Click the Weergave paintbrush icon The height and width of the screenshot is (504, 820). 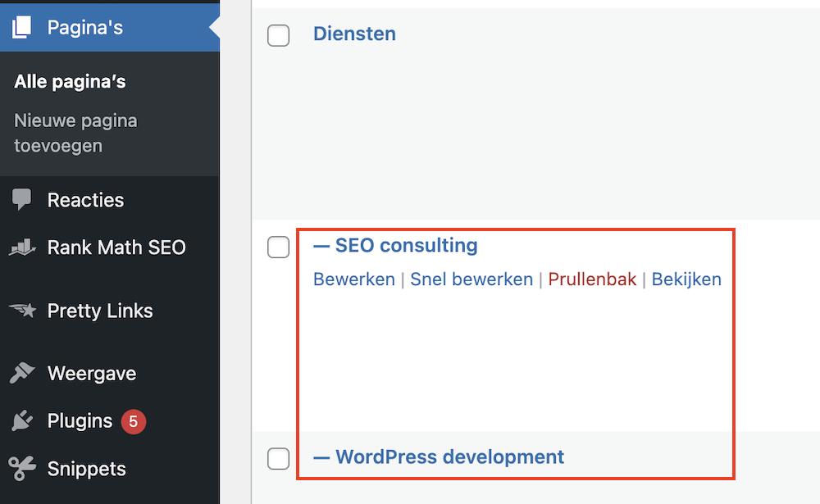pyautogui.click(x=21, y=374)
